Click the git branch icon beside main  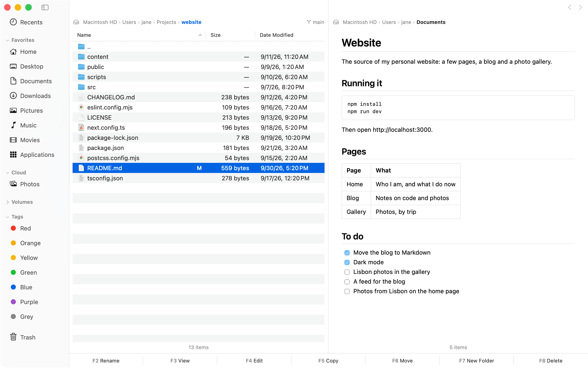click(309, 22)
